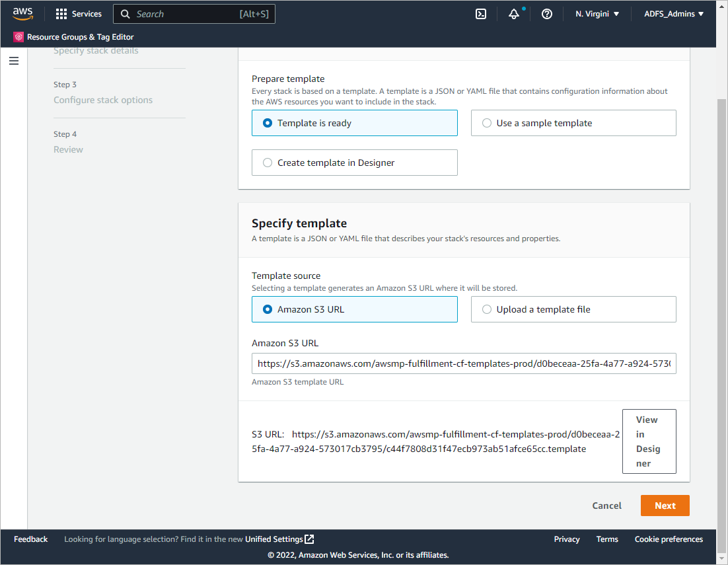Viewport: 728px width, 565px height.
Task: Click the Resource Groups & Tag Editor icon
Action: pos(18,37)
